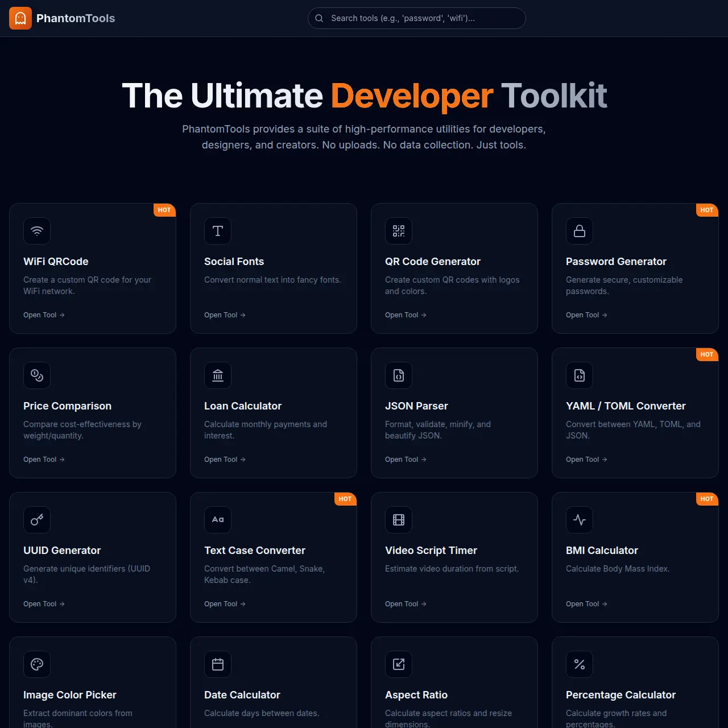Image resolution: width=728 pixels, height=728 pixels.
Task: Click the PhantomTools brand name
Action: pos(76,18)
